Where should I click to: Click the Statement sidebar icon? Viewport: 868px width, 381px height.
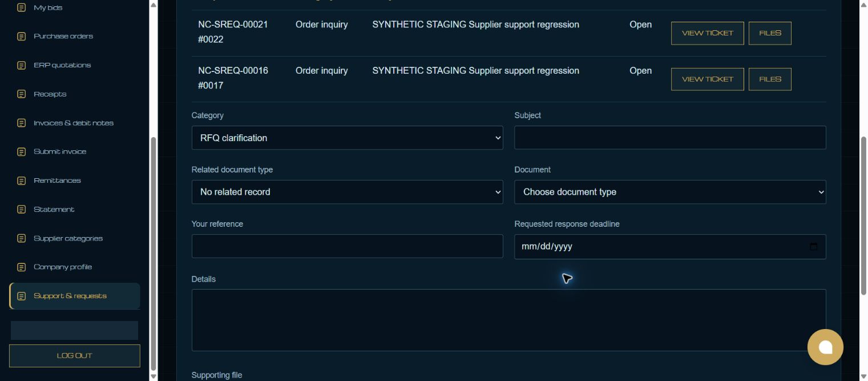[x=21, y=210]
